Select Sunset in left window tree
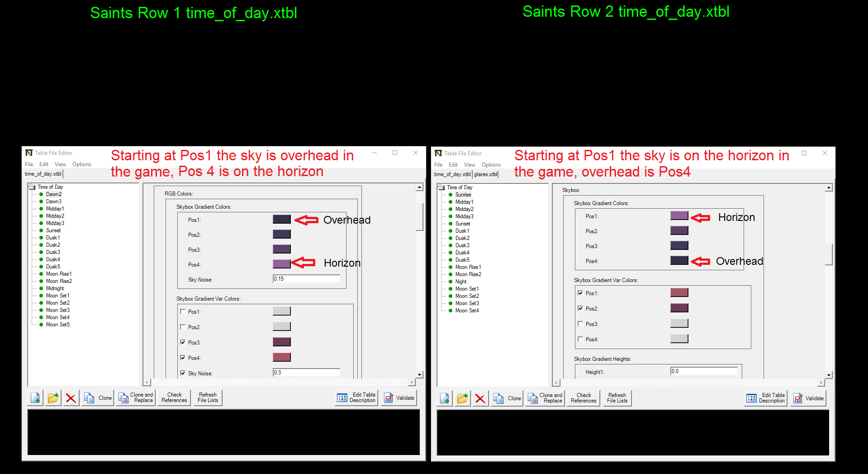 click(53, 230)
